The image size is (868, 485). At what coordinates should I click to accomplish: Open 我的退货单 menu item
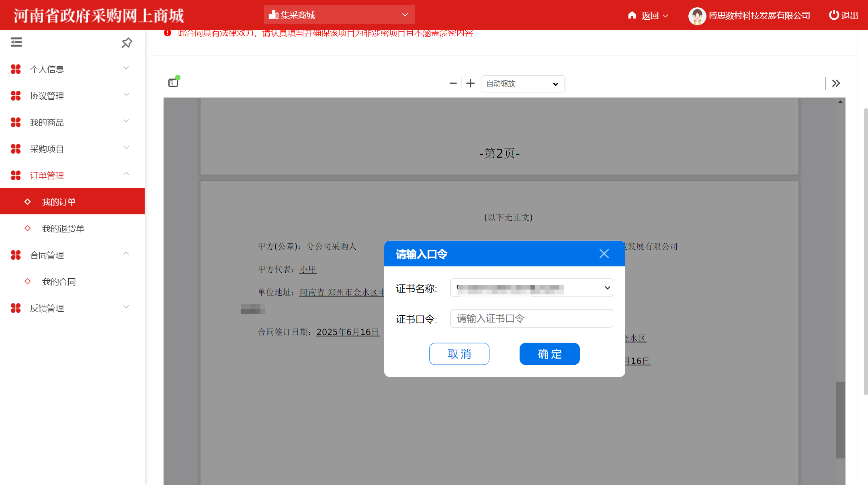click(x=72, y=228)
